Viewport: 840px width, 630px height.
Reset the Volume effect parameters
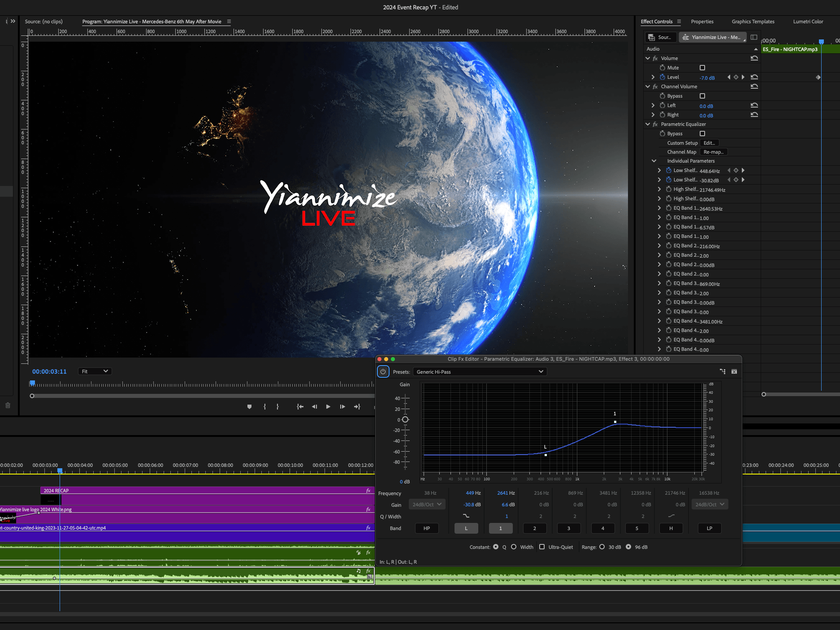pyautogui.click(x=754, y=58)
